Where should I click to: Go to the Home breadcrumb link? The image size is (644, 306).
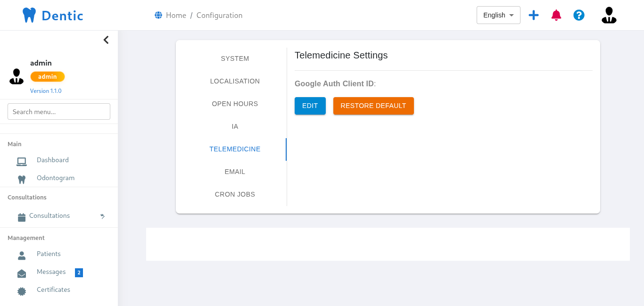click(176, 15)
